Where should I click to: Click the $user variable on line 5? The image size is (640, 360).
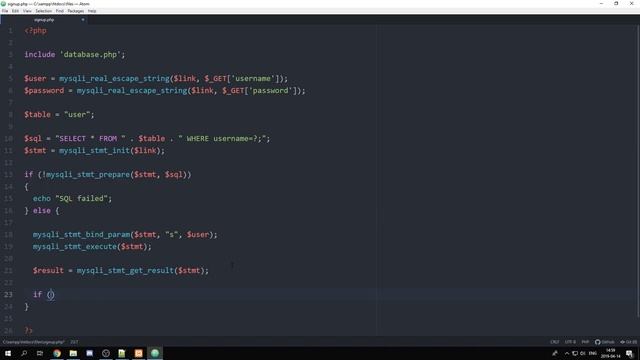coord(35,78)
